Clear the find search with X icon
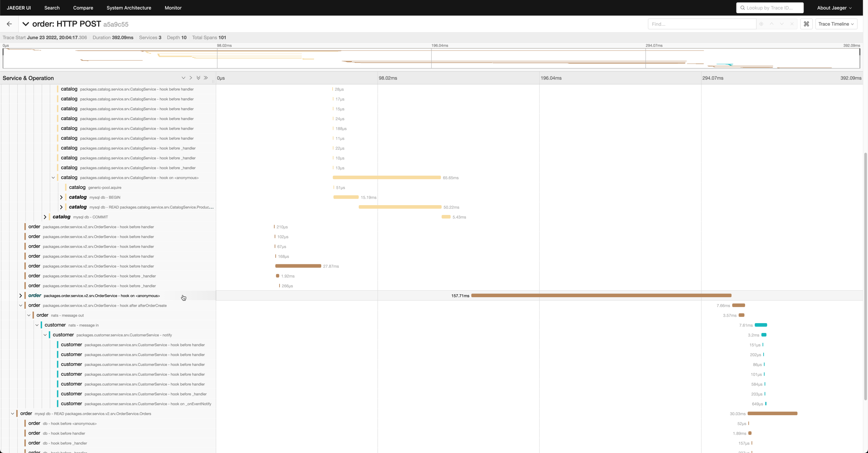This screenshot has height=453, width=868. (x=792, y=24)
